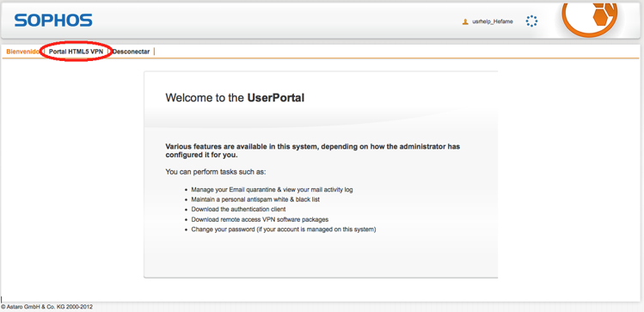Open the Bienvenido tab
644x312 pixels.
point(23,52)
